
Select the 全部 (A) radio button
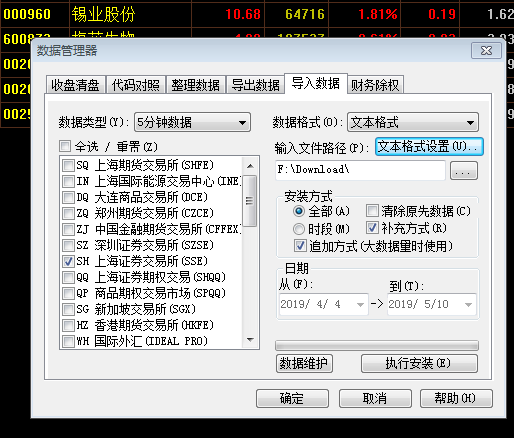coord(299,211)
